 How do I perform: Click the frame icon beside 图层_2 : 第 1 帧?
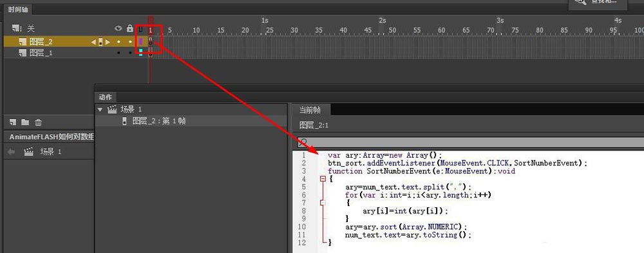click(x=124, y=121)
